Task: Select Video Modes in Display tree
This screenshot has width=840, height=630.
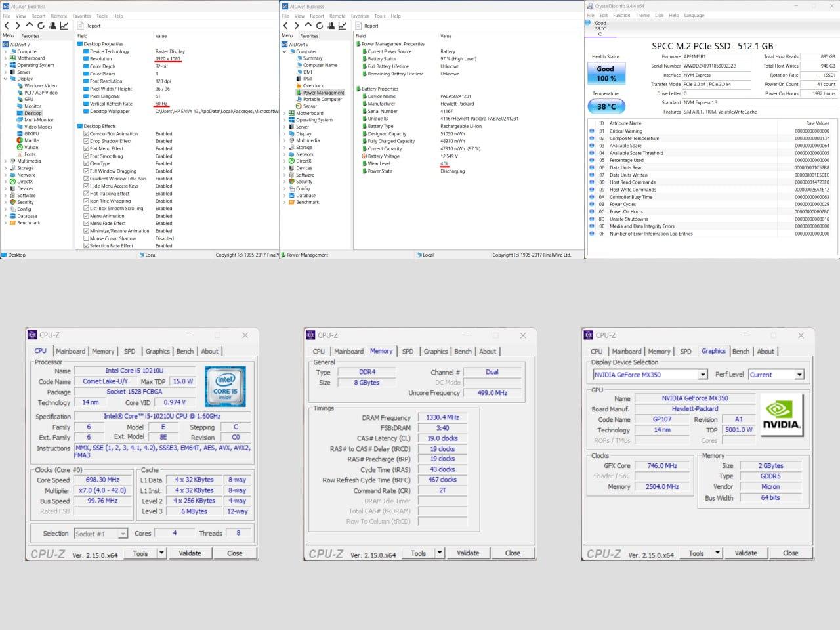Action: point(34,127)
